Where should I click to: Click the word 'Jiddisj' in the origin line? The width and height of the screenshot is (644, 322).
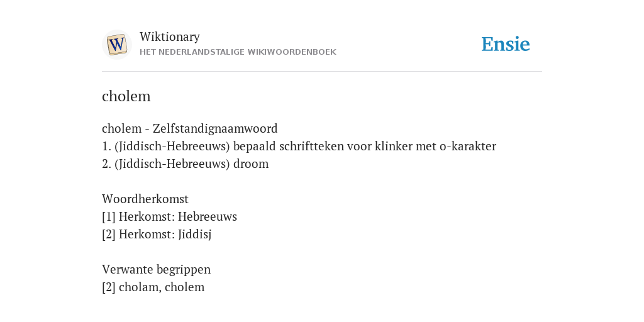coord(195,235)
